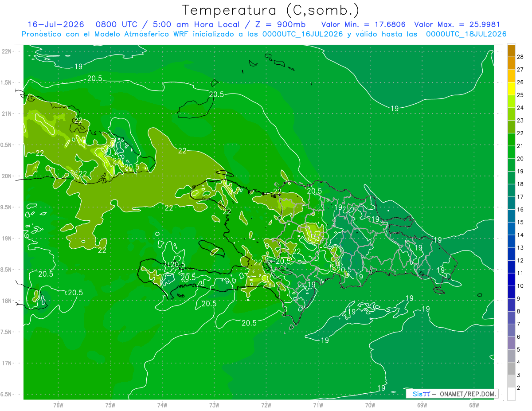Click color scale label '18'
Screen dimensions: 532x411
point(520,184)
